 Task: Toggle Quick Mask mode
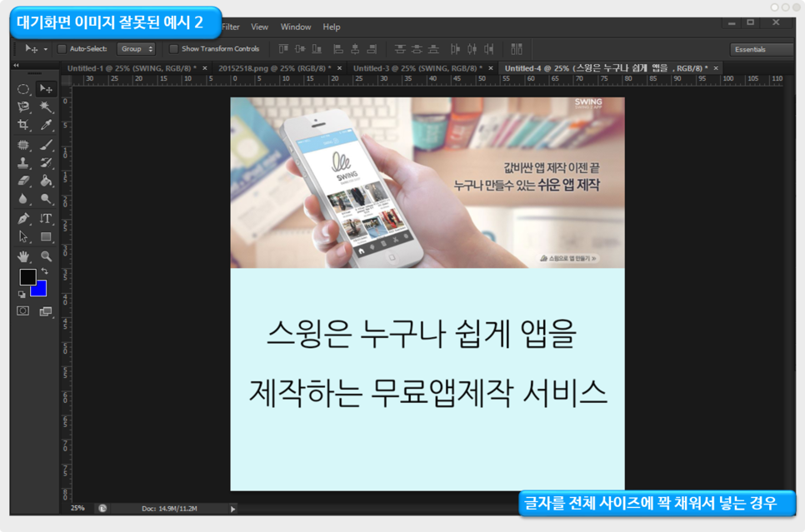(23, 311)
